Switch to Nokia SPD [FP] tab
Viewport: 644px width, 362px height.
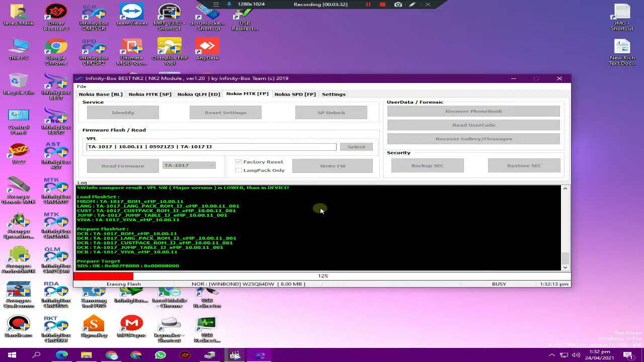tap(295, 94)
